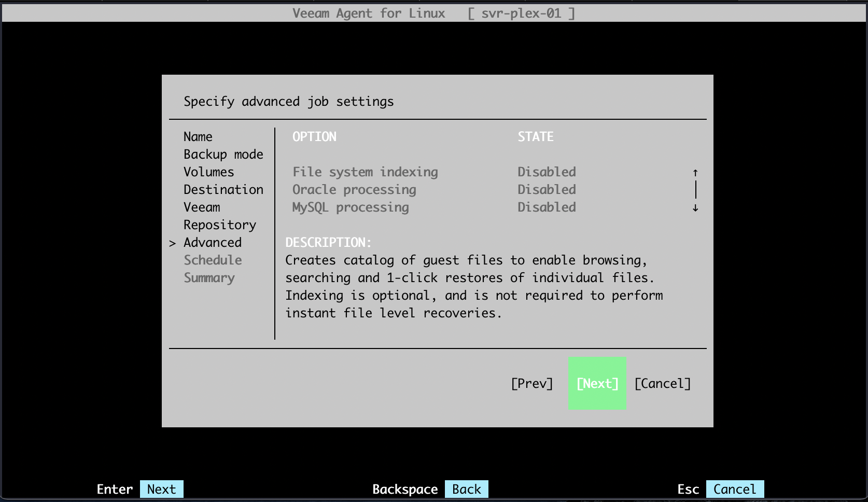
Task: Click the OPTION column header
Action: [314, 136]
